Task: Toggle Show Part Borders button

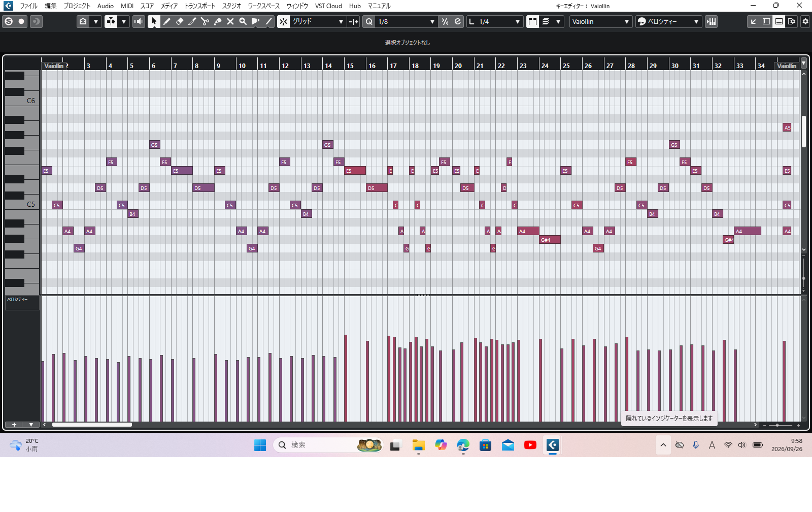Action: pyautogui.click(x=532, y=21)
